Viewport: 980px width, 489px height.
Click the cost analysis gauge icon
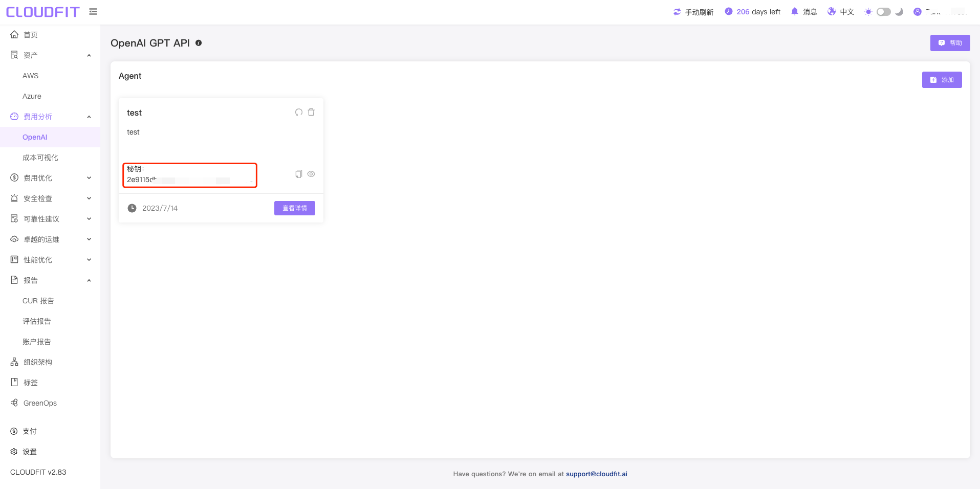click(x=14, y=117)
